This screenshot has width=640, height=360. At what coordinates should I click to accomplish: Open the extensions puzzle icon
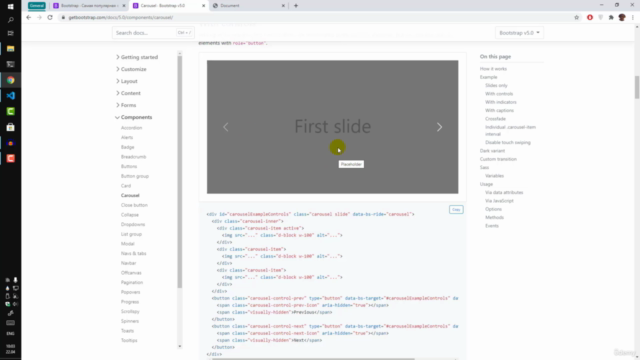[x=611, y=18]
